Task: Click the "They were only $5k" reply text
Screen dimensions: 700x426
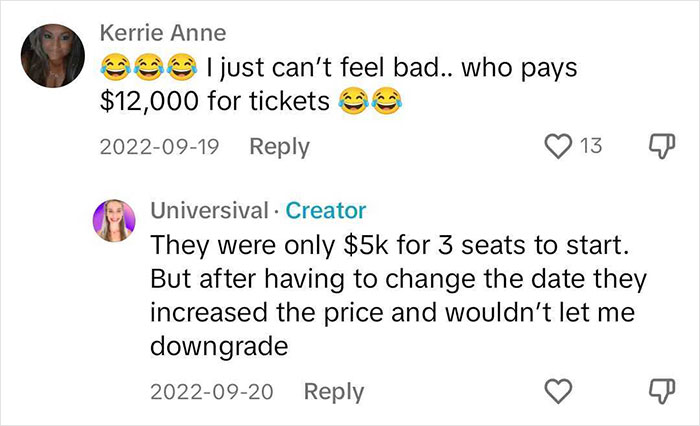Action: [275, 243]
